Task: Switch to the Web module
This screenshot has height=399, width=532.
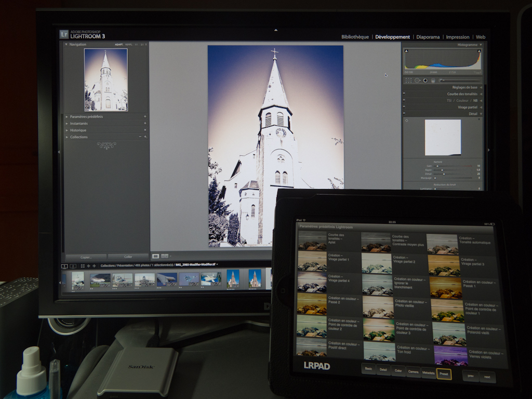Action: point(481,37)
